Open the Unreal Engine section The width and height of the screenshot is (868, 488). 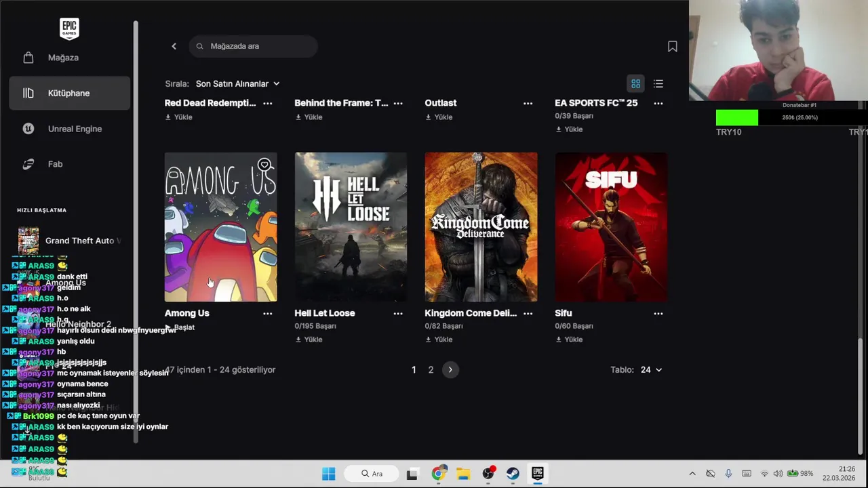(x=70, y=129)
